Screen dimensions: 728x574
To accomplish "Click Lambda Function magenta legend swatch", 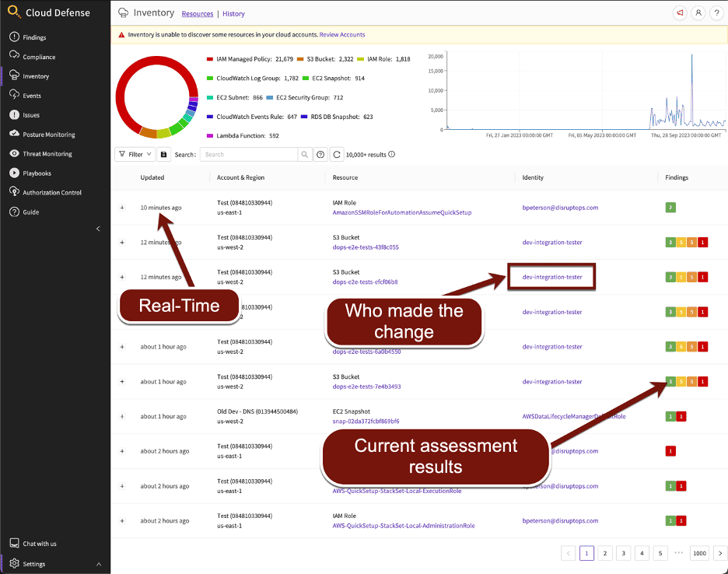I will (210, 135).
